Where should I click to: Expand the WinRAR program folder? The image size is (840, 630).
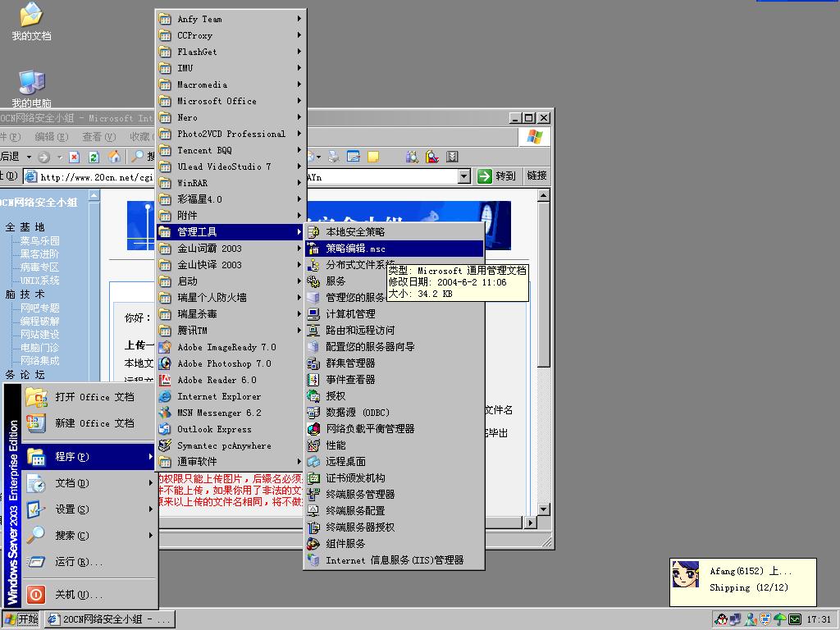[x=231, y=183]
